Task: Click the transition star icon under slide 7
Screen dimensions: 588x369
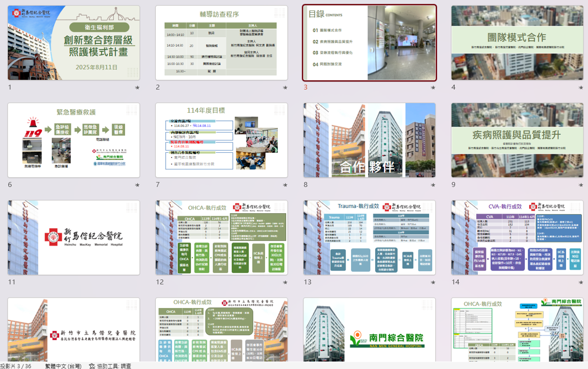Action: (x=285, y=185)
